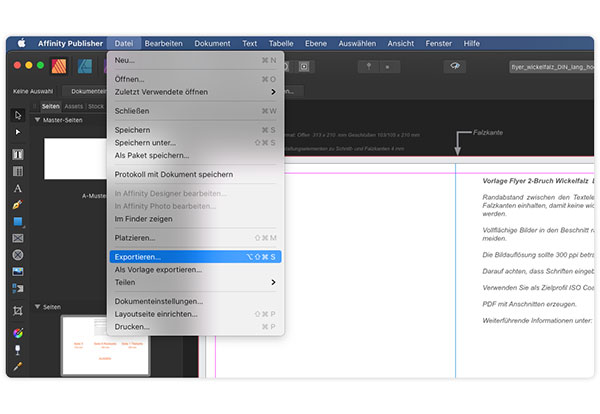Choose Als Vorlage exportieren…

pos(195,270)
